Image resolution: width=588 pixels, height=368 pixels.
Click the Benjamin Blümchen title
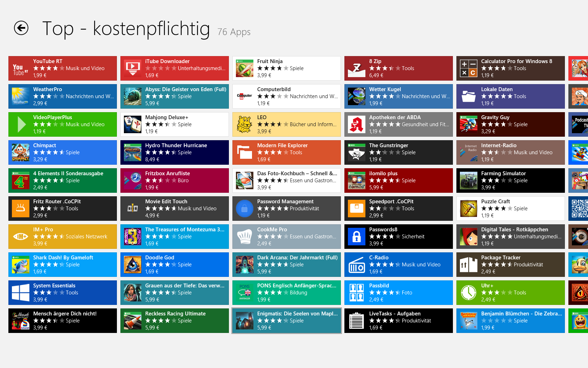pyautogui.click(x=521, y=314)
